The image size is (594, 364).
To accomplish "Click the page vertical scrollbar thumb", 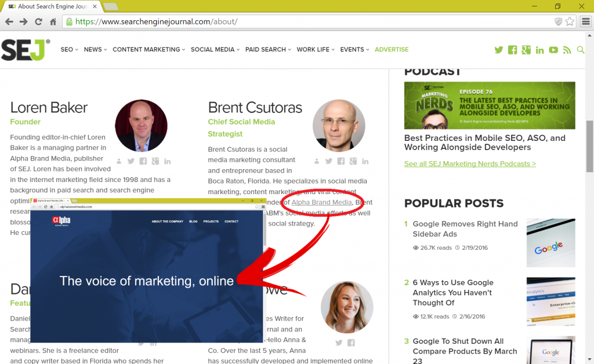I will tap(589, 146).
